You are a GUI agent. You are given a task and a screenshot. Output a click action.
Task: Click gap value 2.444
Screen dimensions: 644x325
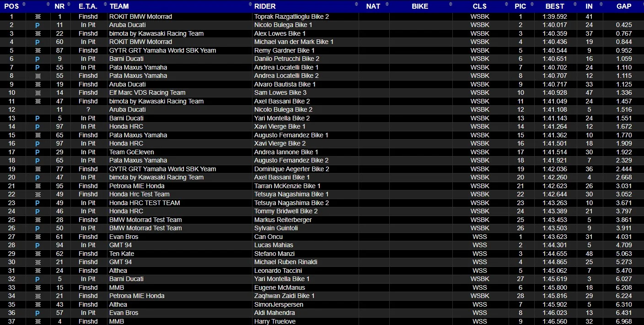(624, 169)
